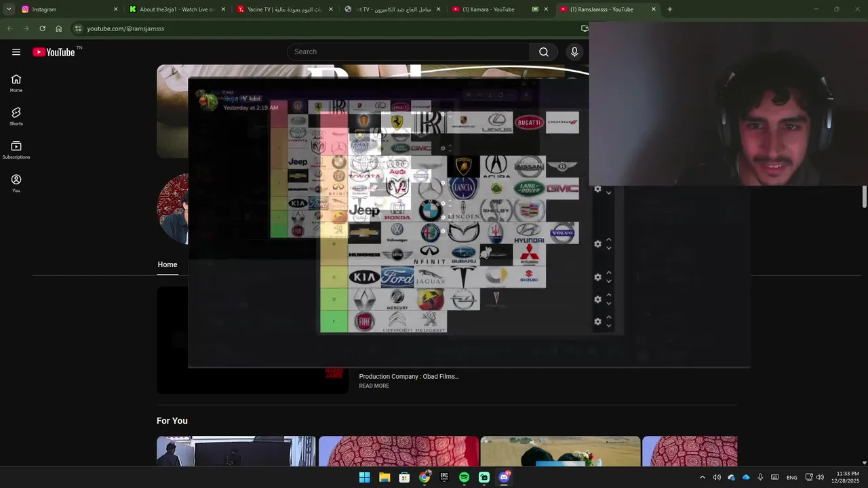Select the Tesla logo in the tier list
868x488 pixels.
(463, 277)
